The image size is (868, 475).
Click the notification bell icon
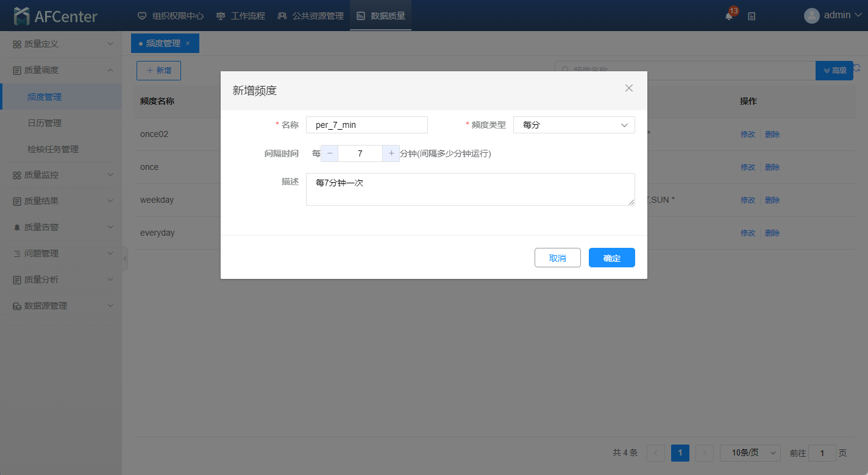click(728, 16)
